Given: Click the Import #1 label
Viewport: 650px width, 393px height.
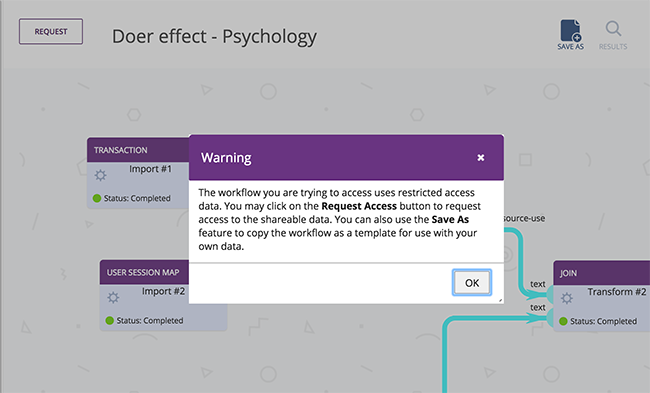Looking at the screenshot, I should [150, 169].
